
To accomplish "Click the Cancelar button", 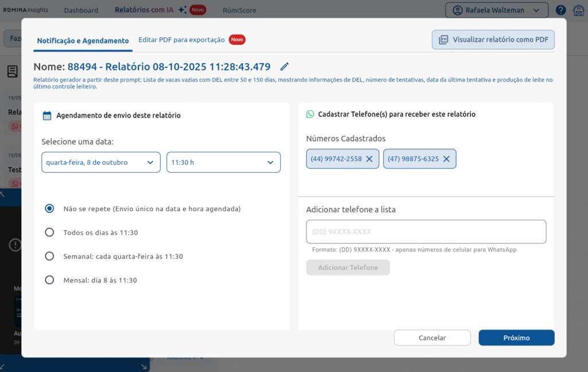I will 432,338.
